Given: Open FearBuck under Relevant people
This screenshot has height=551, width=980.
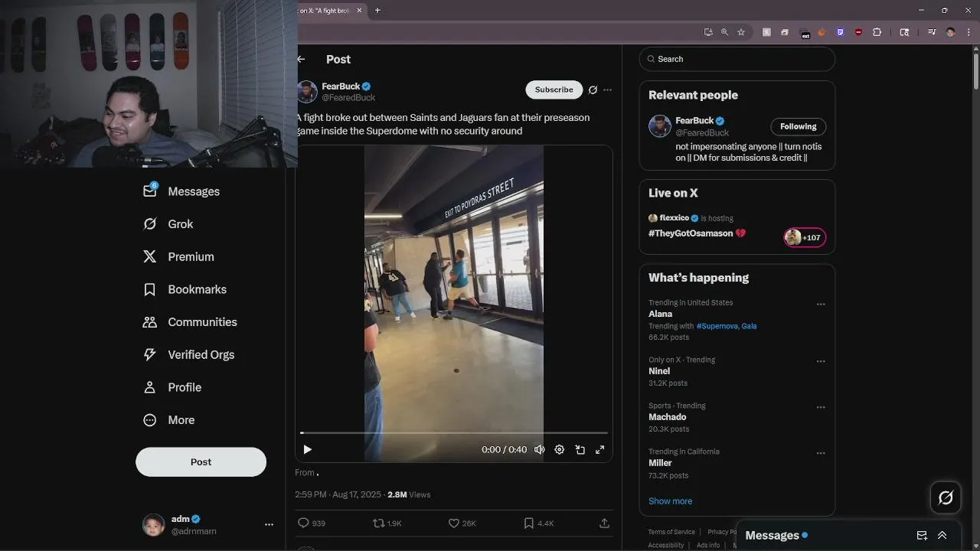Looking at the screenshot, I should [694, 121].
